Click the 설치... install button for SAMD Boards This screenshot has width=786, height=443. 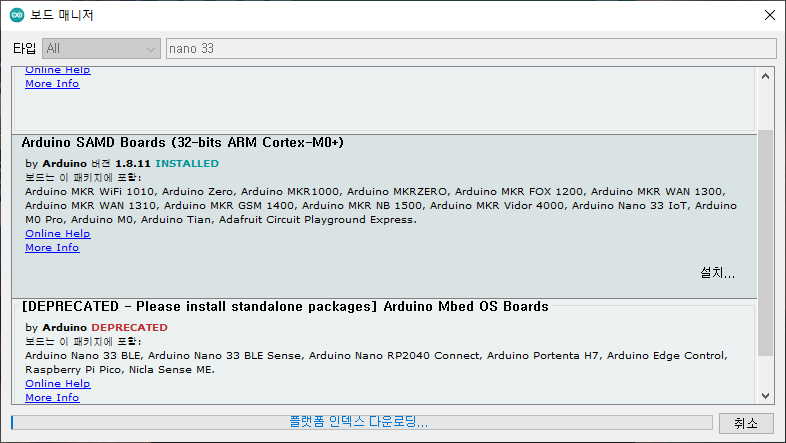[717, 273]
